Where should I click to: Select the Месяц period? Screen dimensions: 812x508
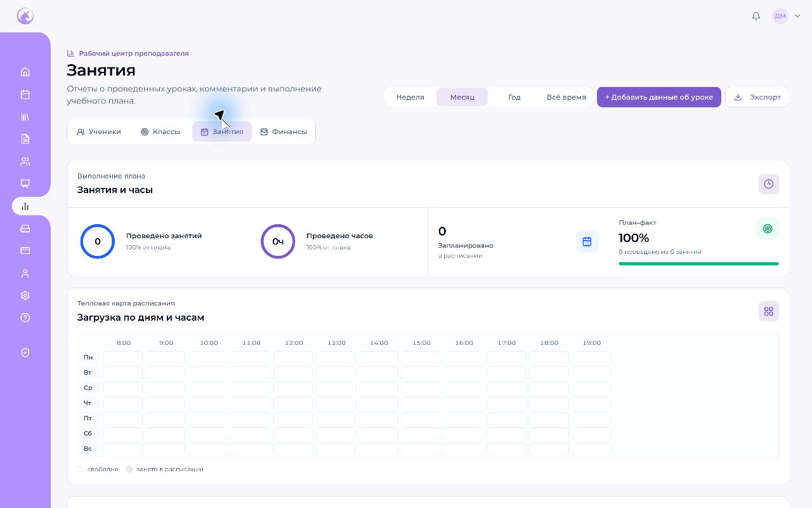(462, 97)
